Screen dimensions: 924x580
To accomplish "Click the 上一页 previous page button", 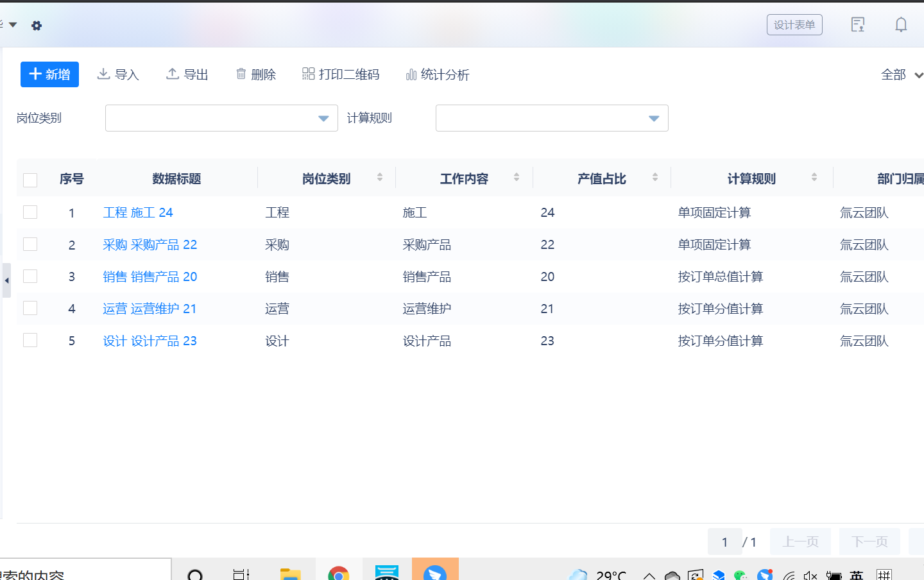I will coord(800,542).
